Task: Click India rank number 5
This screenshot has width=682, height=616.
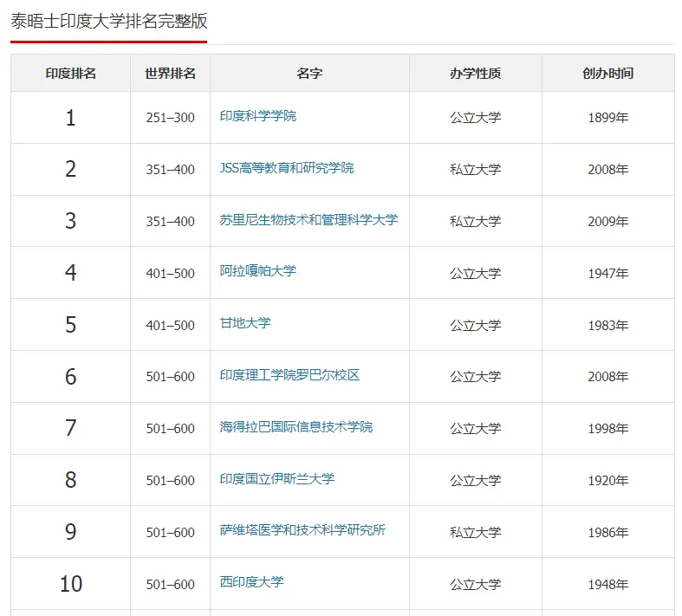Action: (x=70, y=325)
